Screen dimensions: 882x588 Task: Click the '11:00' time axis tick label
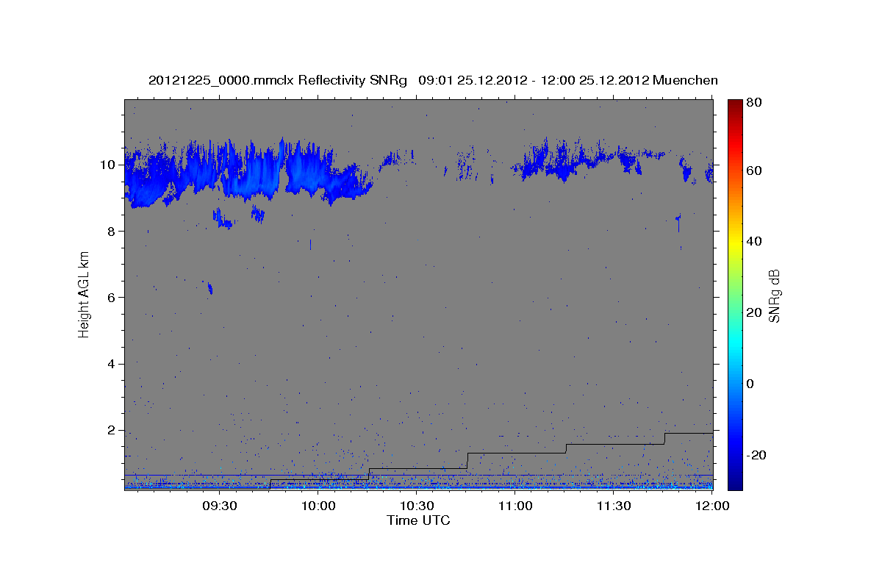point(515,506)
